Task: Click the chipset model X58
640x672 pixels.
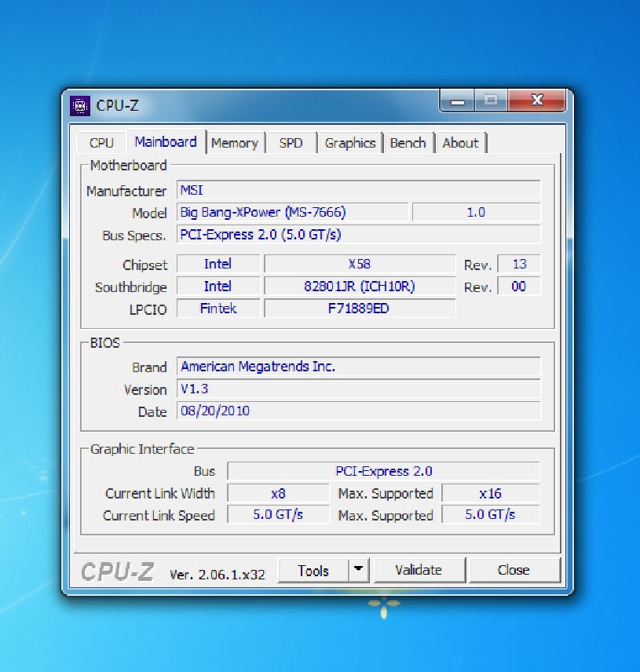Action: tap(360, 264)
